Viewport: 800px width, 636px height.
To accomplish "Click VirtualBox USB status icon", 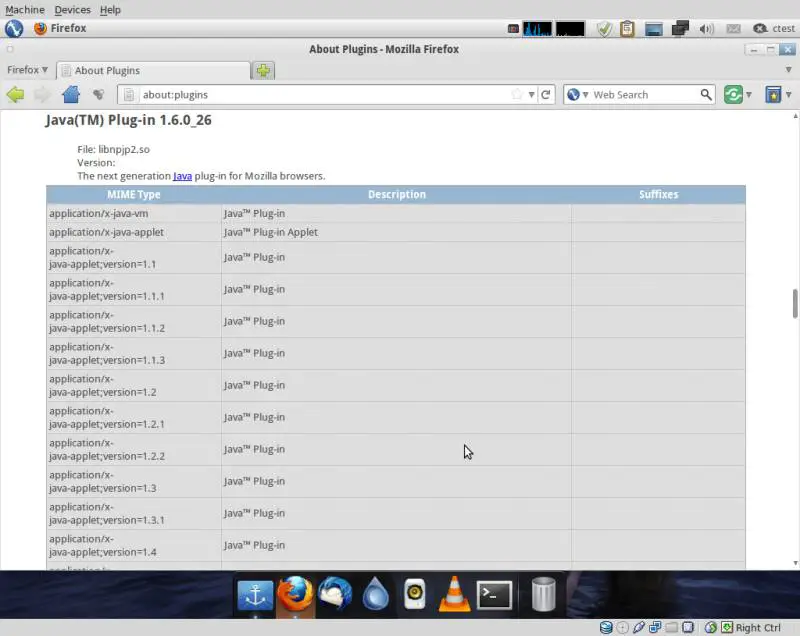I will coord(639,627).
